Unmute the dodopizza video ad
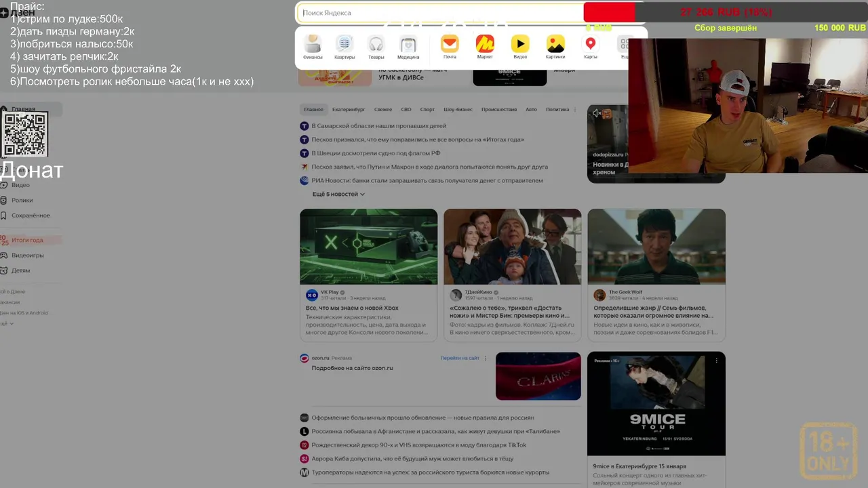Screen dimensions: 868x488 click(597, 114)
